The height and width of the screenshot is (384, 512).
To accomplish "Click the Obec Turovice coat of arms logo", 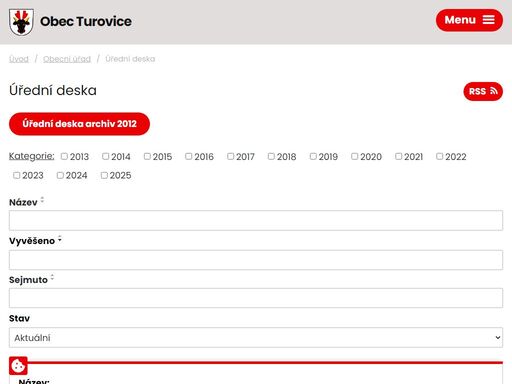I will 21,22.
